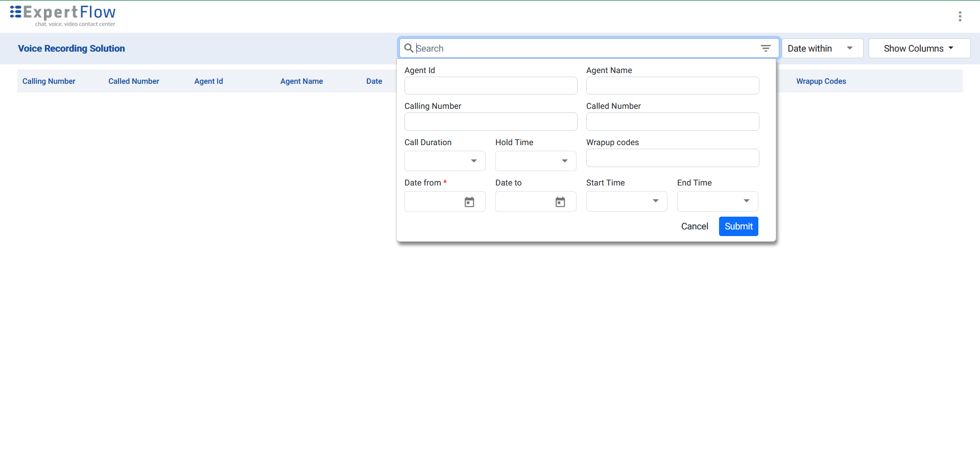Image resolution: width=980 pixels, height=466 pixels.
Task: Open the Date to calendar picker icon
Action: coord(560,202)
